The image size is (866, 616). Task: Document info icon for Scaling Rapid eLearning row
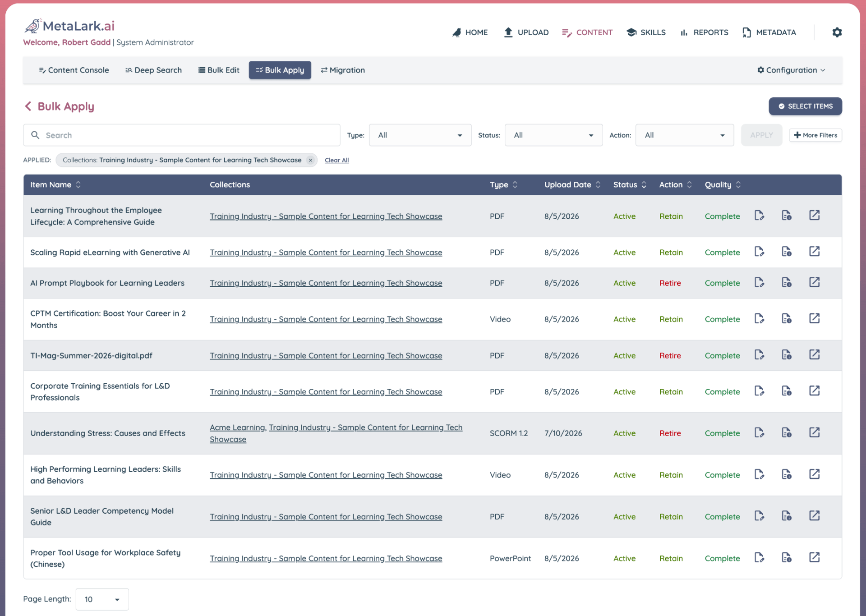(787, 252)
